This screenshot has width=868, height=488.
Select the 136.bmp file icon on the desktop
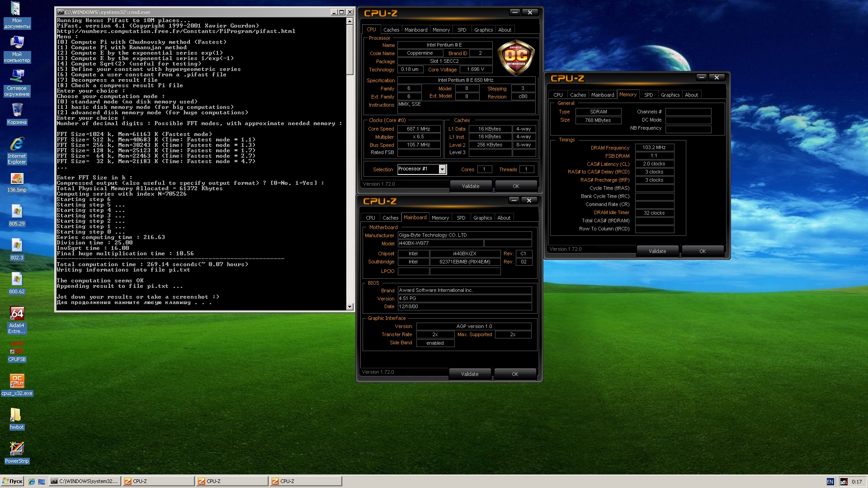(17, 183)
